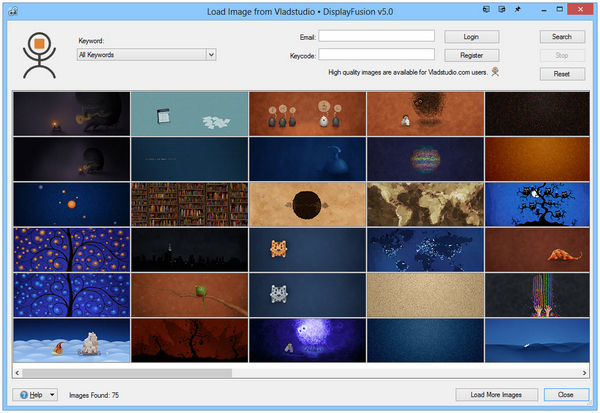
Task: Select the glowing purple fuzzy creature thumbnail
Action: [307, 340]
